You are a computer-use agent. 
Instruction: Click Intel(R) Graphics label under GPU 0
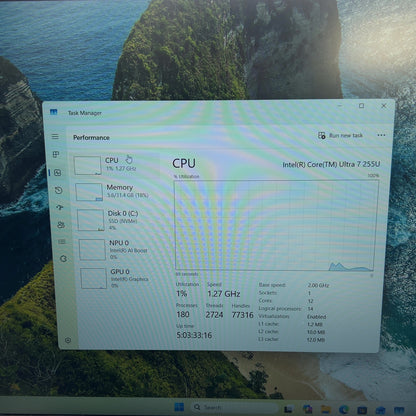130,279
